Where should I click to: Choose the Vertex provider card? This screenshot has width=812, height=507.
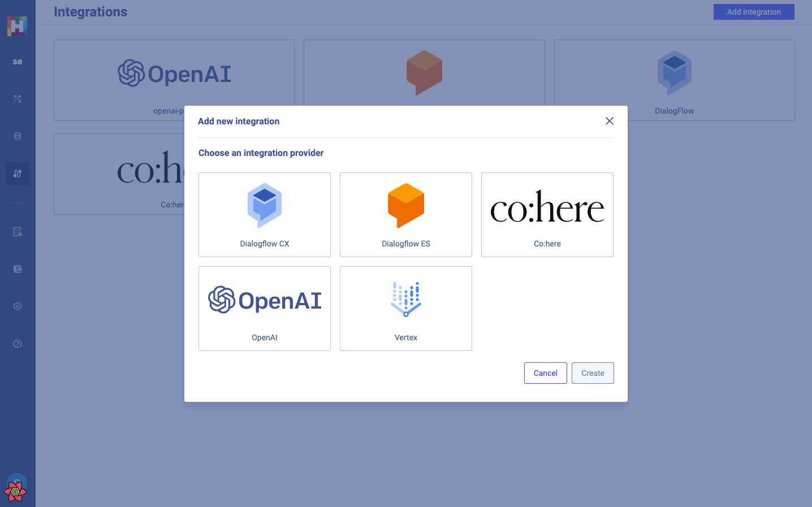(405, 308)
